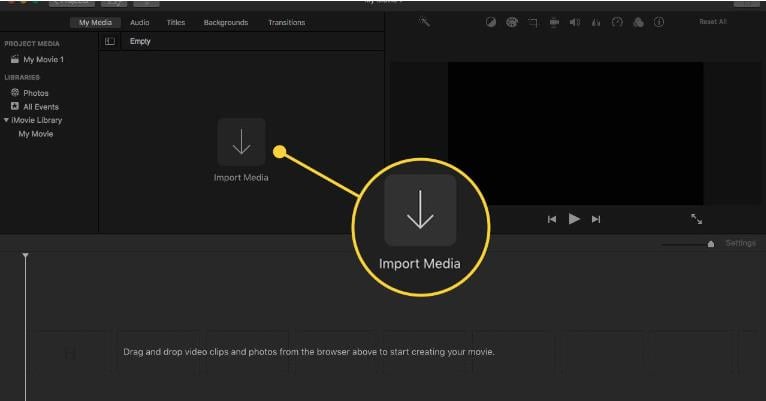Enter fullscreen playback with arrows icon
766x401 pixels.
coord(696,219)
